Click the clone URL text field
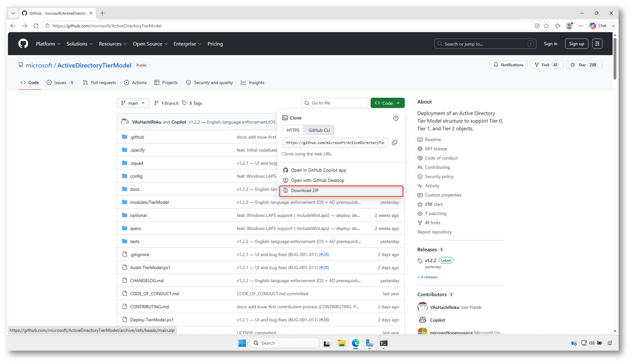This screenshot has height=364, width=632. [x=335, y=143]
